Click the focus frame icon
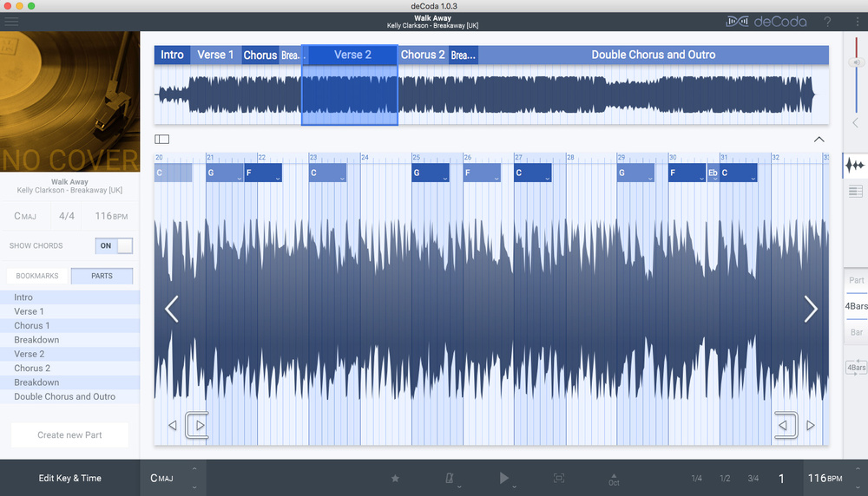The height and width of the screenshot is (496, 868). [559, 478]
